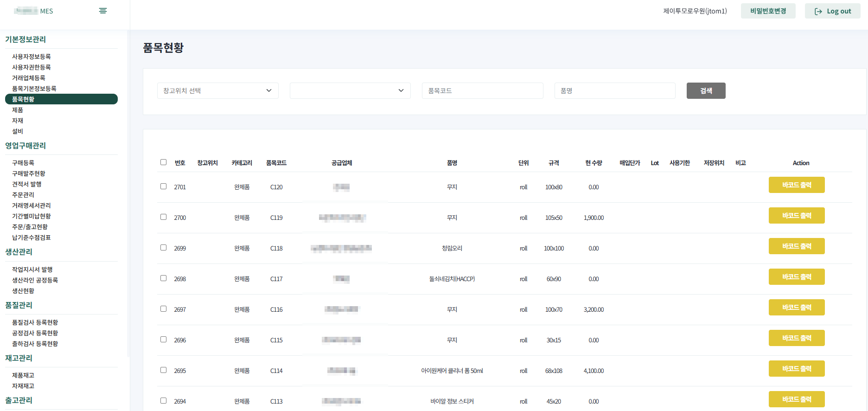The image size is (868, 411).
Task: Go to 품목기본정보등록 menu item
Action: click(x=34, y=89)
